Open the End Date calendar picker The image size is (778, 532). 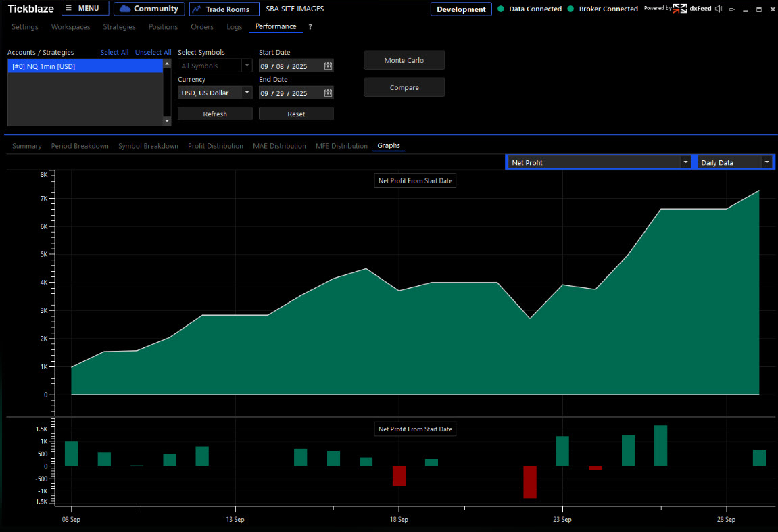328,93
